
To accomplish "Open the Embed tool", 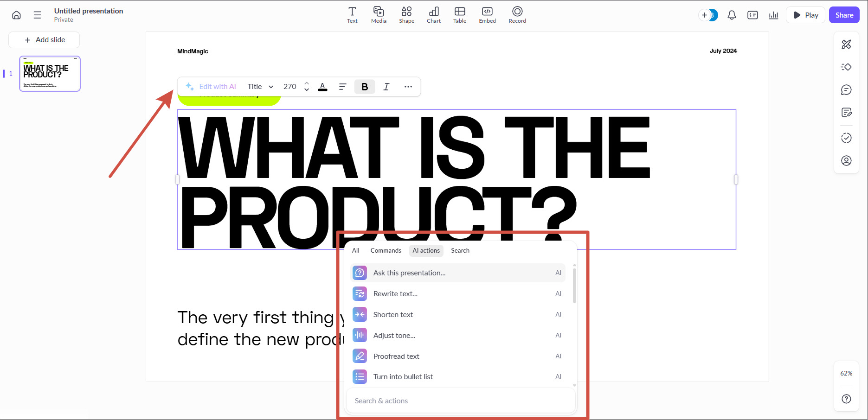I will coord(487,15).
